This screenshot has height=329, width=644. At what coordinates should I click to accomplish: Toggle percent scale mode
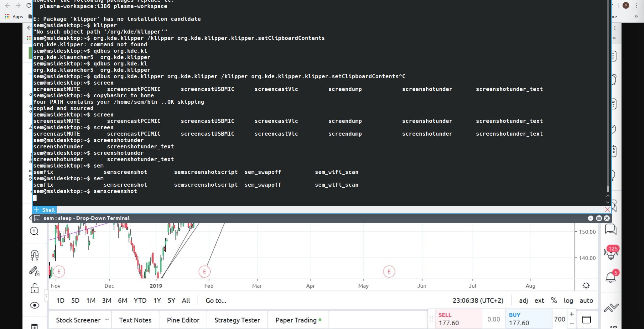[x=554, y=300]
